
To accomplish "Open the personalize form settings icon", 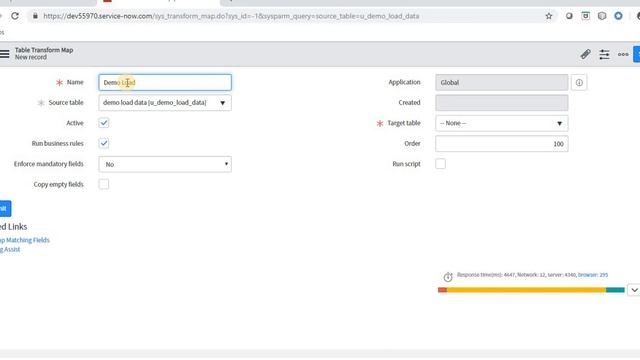I will (x=604, y=54).
